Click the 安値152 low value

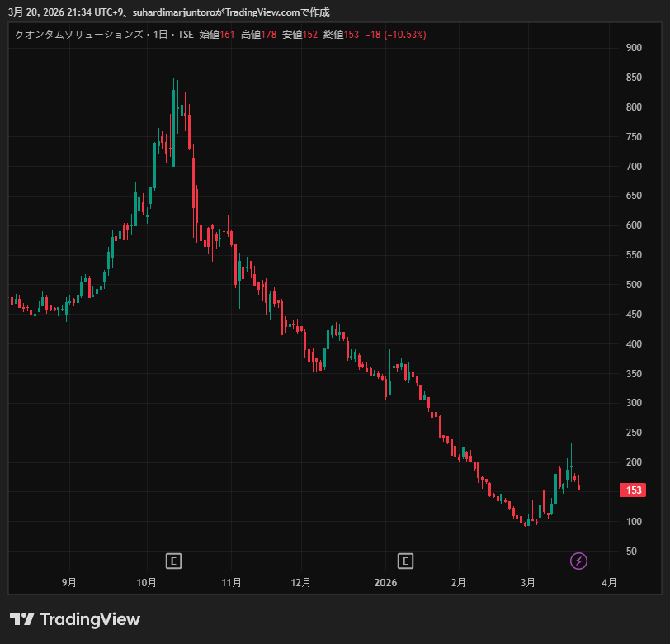300,35
